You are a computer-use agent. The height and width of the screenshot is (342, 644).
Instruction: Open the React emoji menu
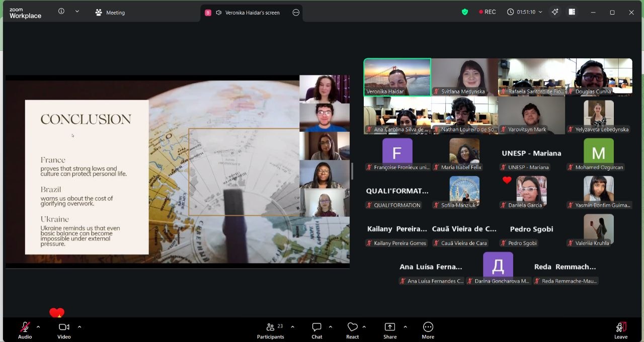click(x=352, y=330)
